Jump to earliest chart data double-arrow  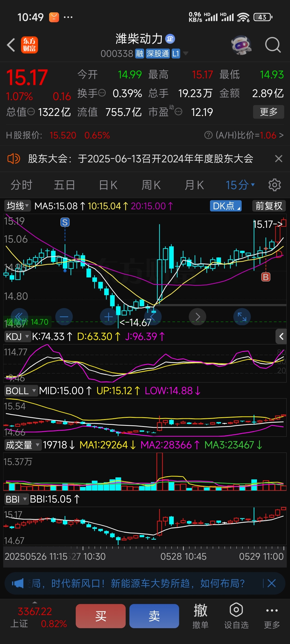(x=19, y=317)
